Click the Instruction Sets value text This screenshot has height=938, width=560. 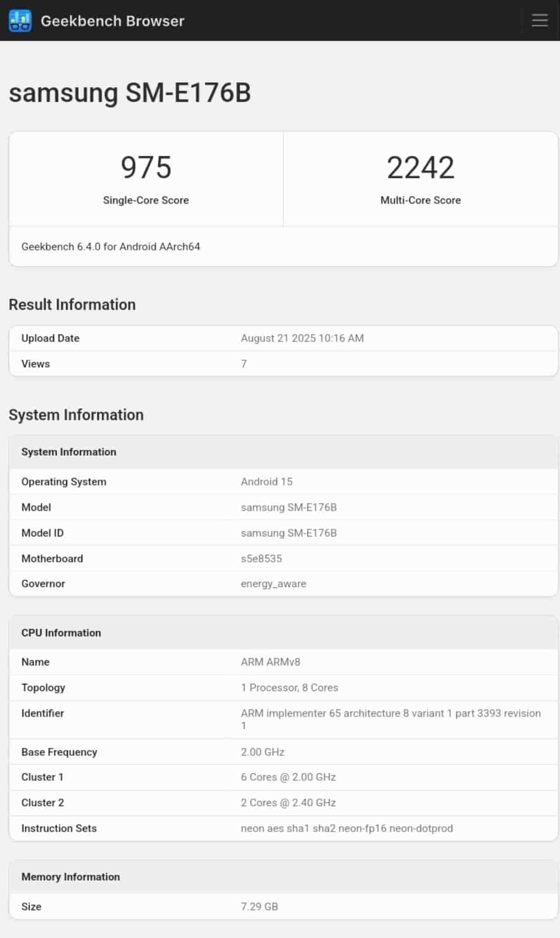pyautogui.click(x=347, y=829)
